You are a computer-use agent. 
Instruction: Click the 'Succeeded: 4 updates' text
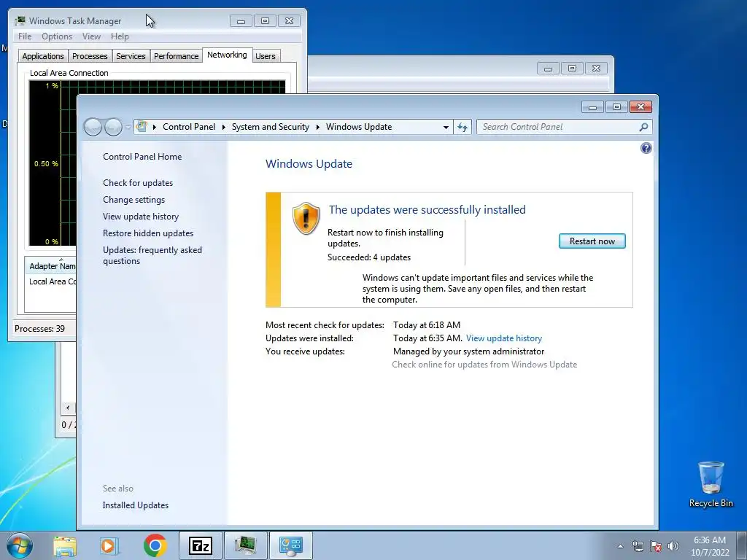(368, 257)
